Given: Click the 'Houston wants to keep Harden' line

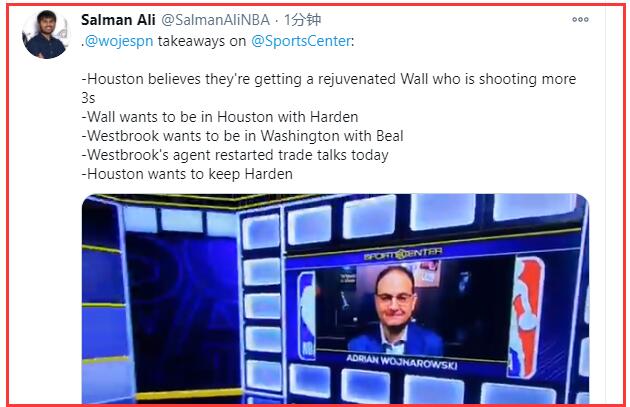Looking at the screenshot, I should point(187,174).
